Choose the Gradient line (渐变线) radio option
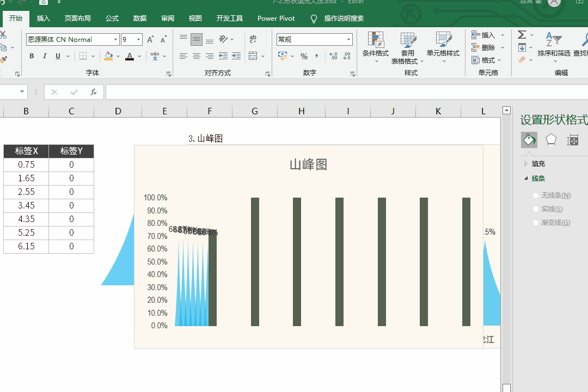Screen dimensions: 588x392 click(x=536, y=223)
